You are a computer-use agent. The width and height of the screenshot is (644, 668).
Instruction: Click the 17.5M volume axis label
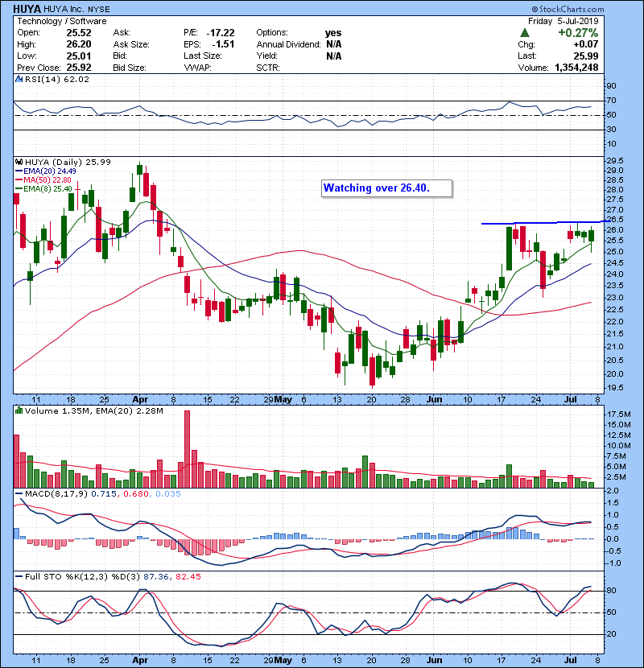click(x=617, y=414)
